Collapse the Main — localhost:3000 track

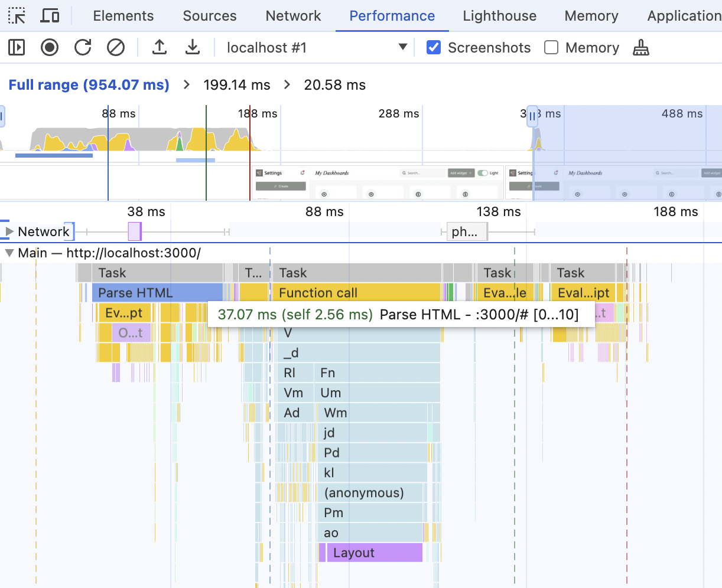click(x=9, y=252)
